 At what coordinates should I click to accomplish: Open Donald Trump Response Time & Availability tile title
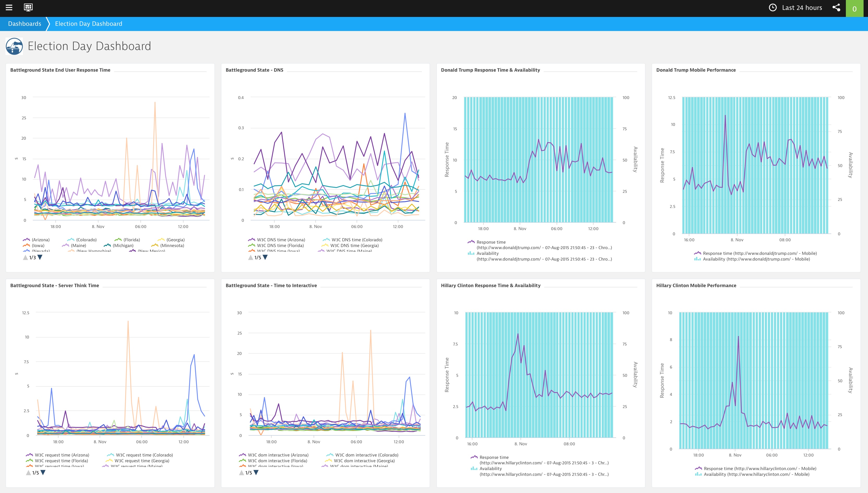(x=490, y=70)
